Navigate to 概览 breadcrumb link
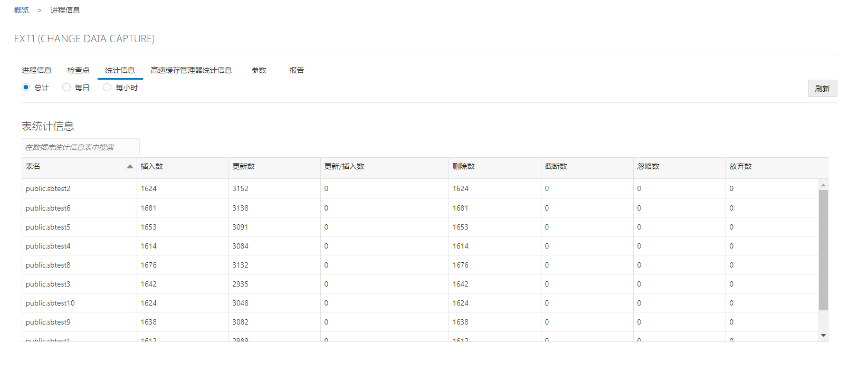This screenshot has height=371, width=868. [22, 10]
